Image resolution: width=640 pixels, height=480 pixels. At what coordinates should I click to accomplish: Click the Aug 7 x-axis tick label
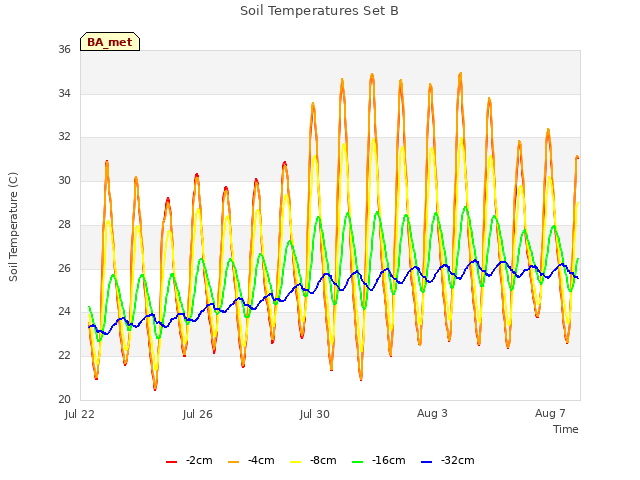[550, 413]
